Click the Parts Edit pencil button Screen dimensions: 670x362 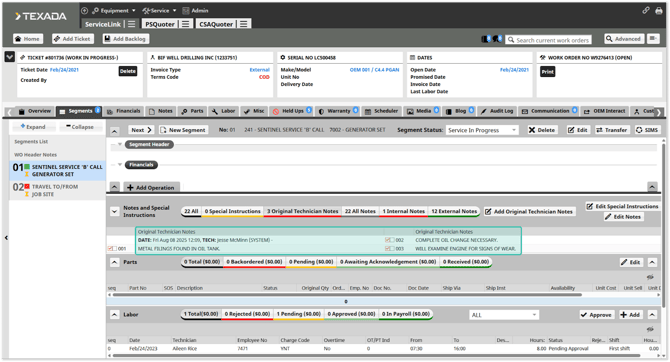coord(631,262)
